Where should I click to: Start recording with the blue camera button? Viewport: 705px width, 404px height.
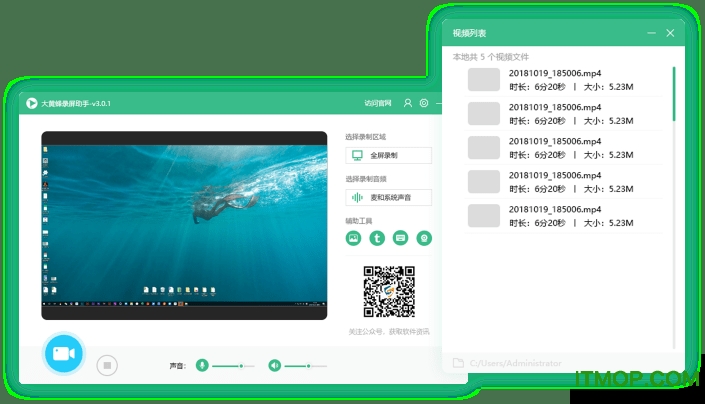(x=64, y=355)
